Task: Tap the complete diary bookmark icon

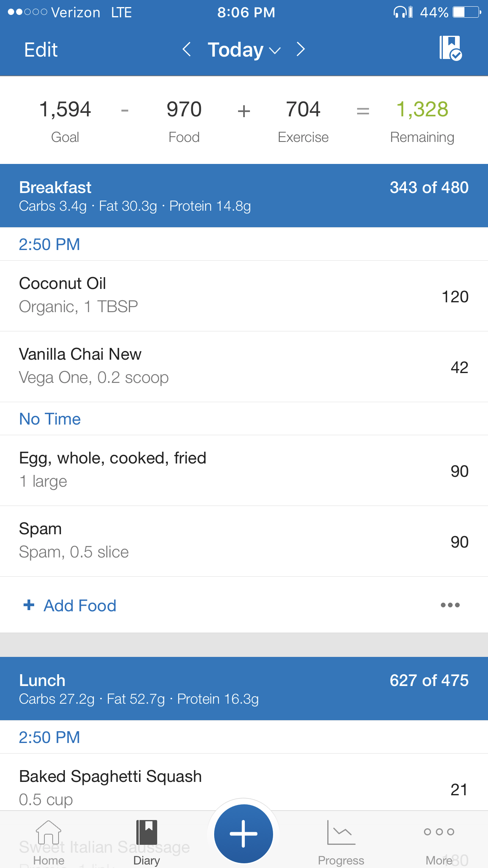Action: pos(450,48)
